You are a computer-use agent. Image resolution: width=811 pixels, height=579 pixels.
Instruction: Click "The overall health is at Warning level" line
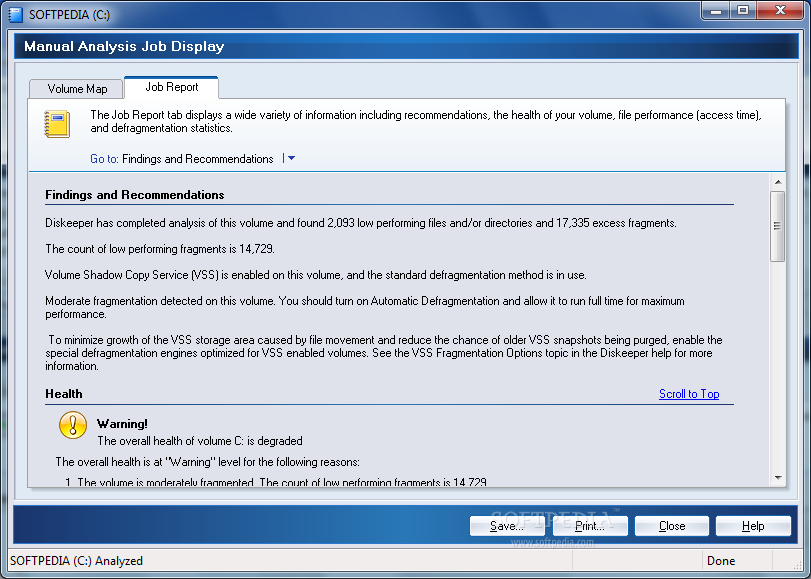click(x=207, y=462)
